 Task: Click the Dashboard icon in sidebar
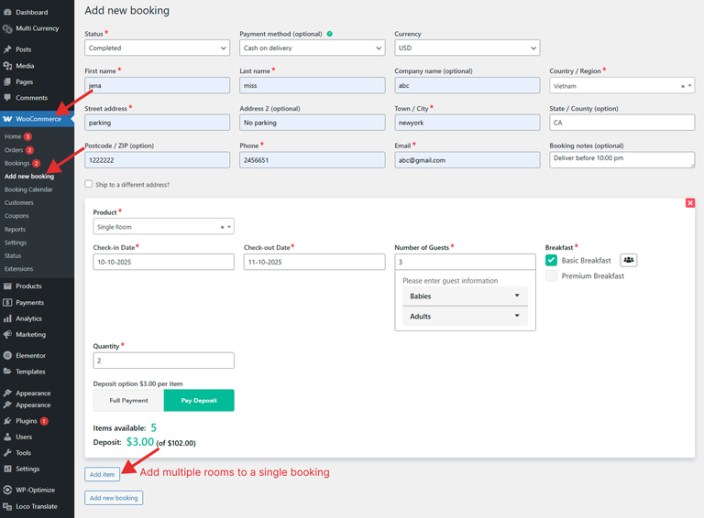pyautogui.click(x=8, y=12)
